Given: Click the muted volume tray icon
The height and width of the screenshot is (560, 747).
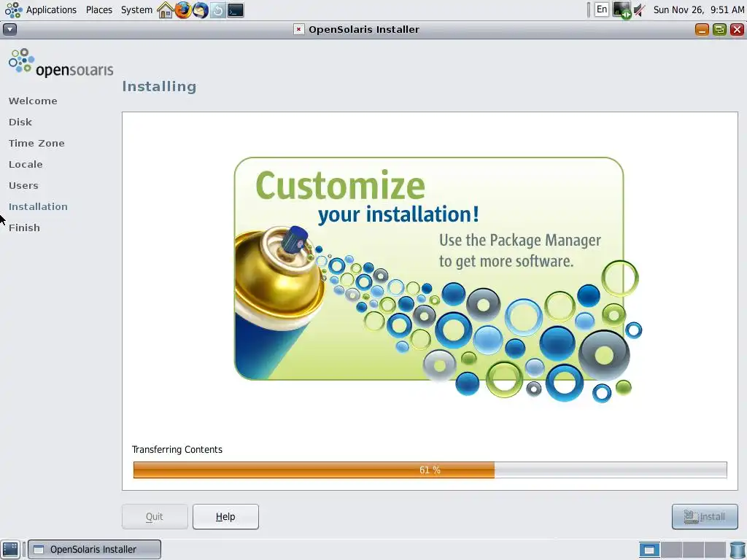Looking at the screenshot, I should coord(640,10).
